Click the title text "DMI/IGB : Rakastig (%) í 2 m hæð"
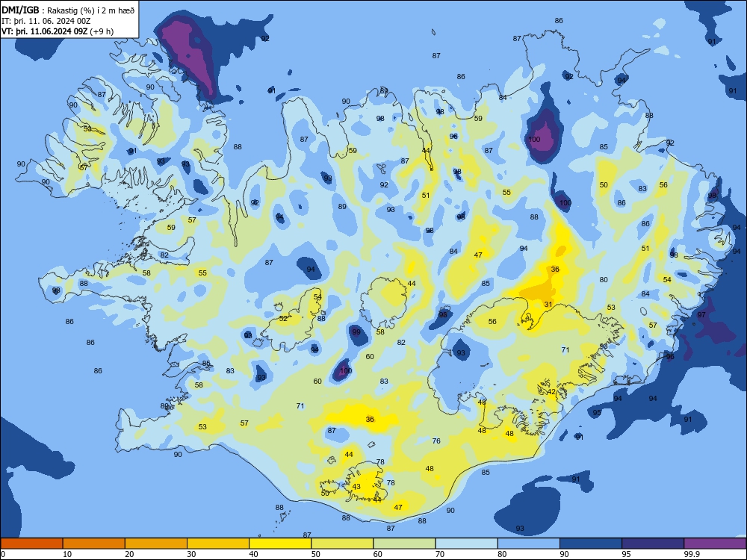Screen dimensions: 747x560 pyautogui.click(x=68, y=10)
